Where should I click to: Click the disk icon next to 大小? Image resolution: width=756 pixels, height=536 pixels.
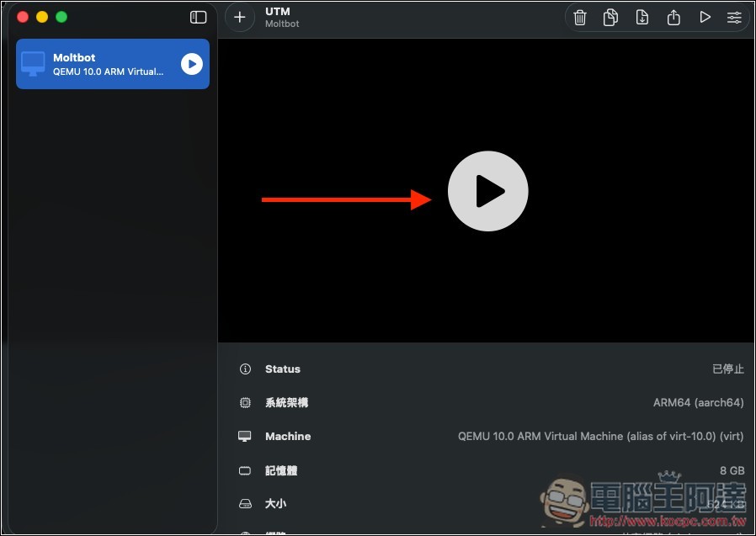pos(244,503)
